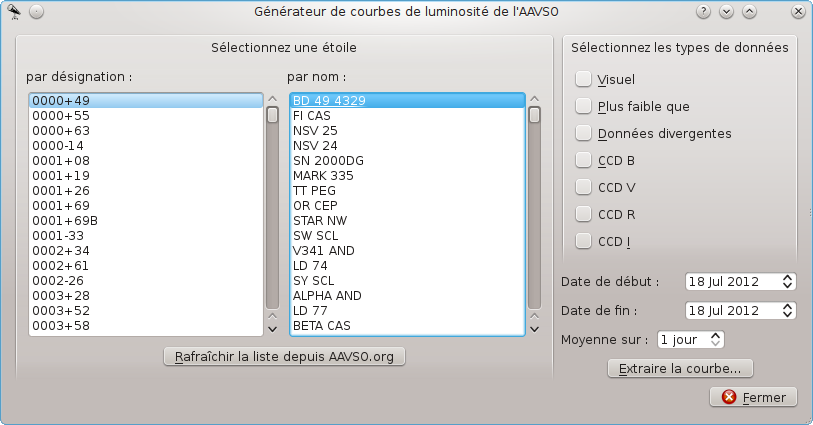Select star 0001+69B in designation list

click(66, 220)
